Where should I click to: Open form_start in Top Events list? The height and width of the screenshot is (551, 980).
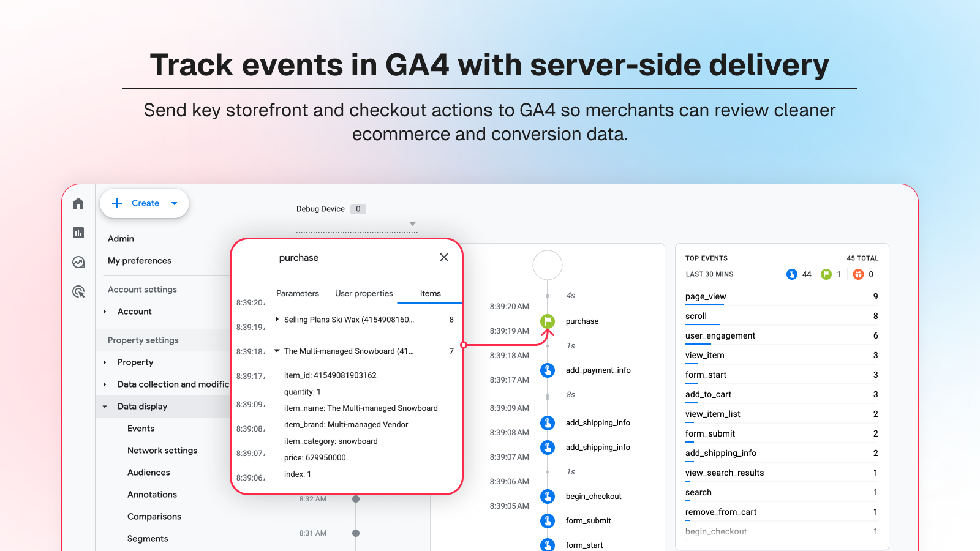click(706, 375)
